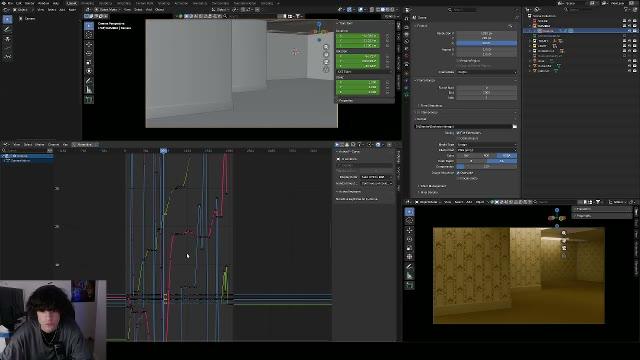The image size is (640, 360).
Task: Select the Measure tool in rendered viewport
Action: coord(409,276)
